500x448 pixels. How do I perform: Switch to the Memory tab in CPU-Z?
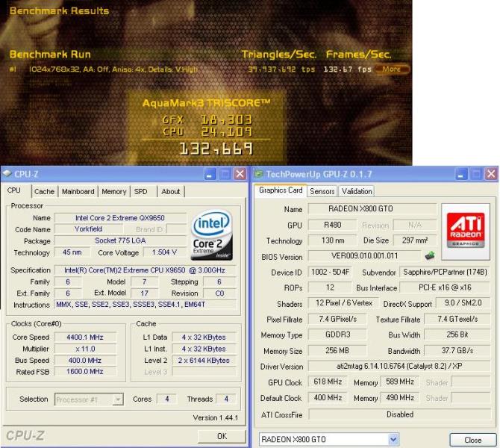click(114, 191)
